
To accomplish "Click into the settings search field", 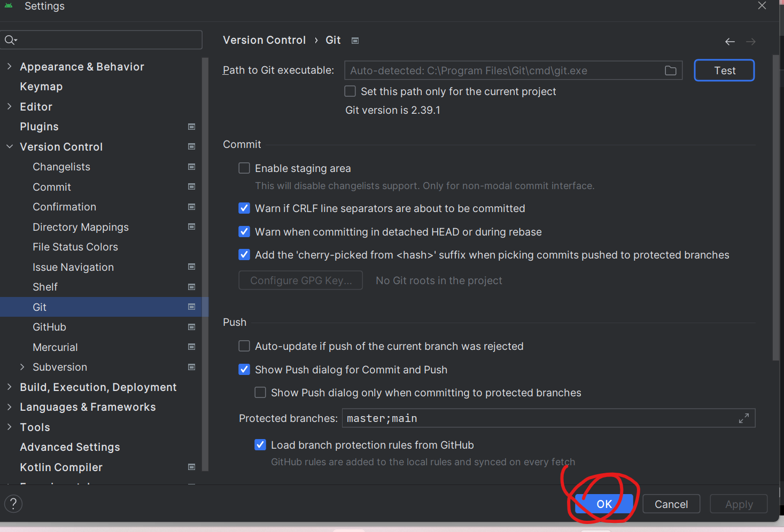I will click(x=102, y=40).
